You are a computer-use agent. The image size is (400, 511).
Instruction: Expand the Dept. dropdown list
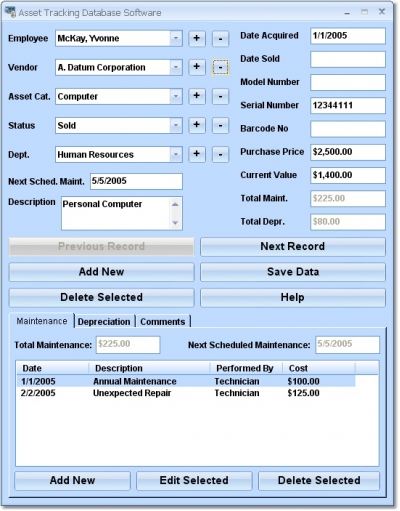[176, 154]
